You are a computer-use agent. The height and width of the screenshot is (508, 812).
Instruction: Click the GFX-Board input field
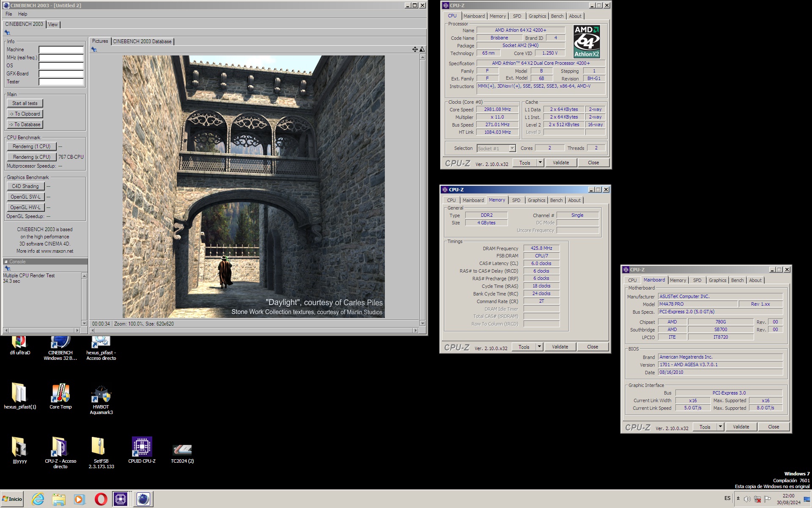point(61,74)
